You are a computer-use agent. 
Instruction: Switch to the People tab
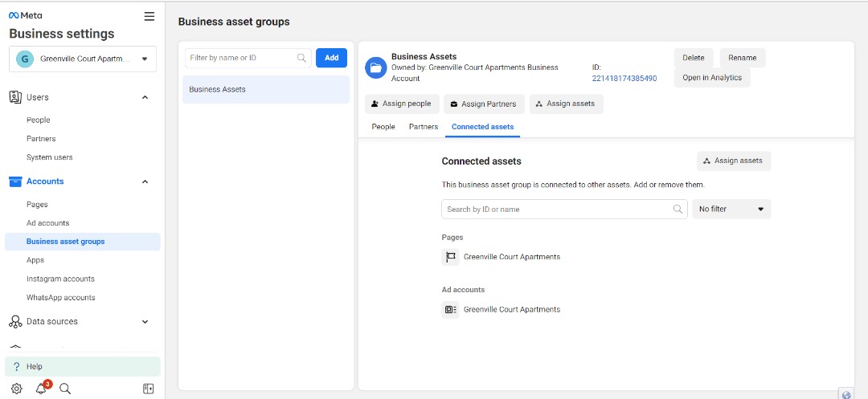[383, 127]
